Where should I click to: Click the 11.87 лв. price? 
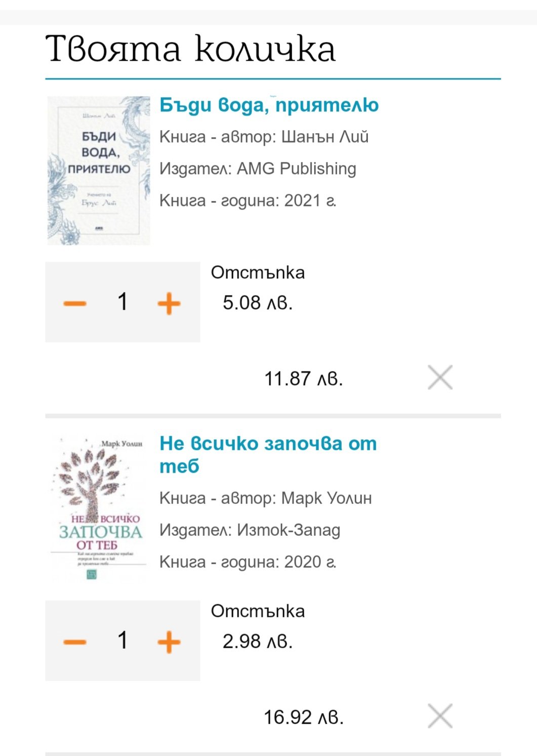click(x=304, y=379)
